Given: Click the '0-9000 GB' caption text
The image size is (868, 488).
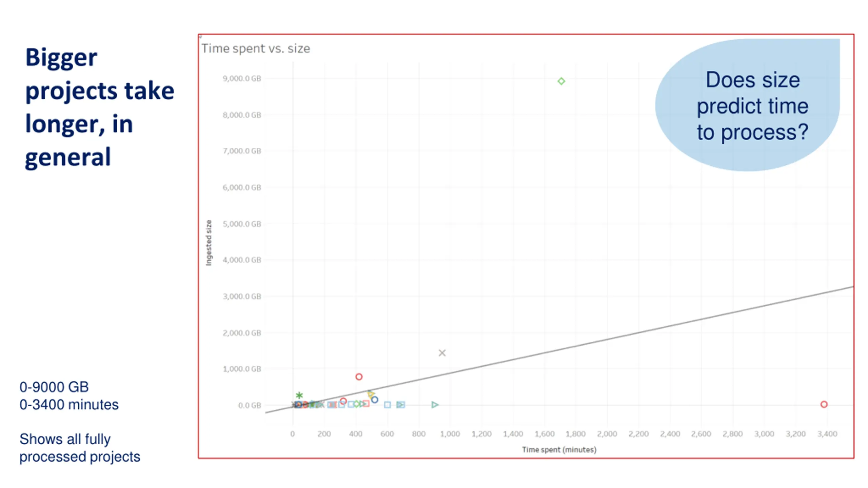Looking at the screenshot, I should tap(54, 387).
